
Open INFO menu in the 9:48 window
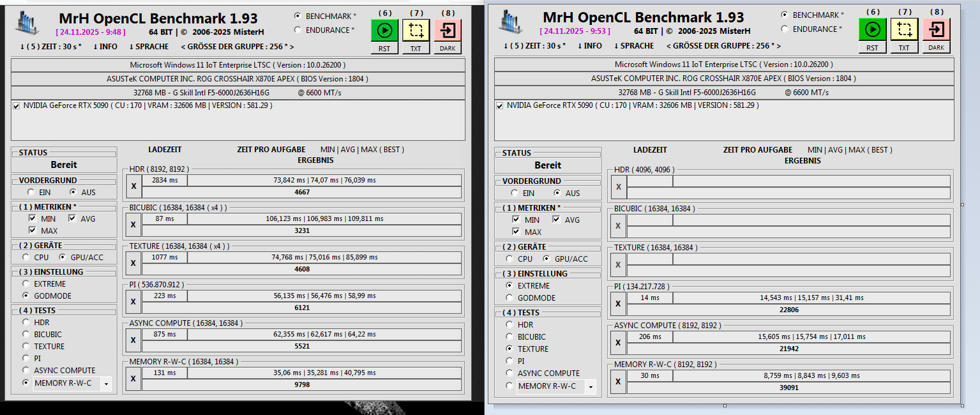(105, 47)
